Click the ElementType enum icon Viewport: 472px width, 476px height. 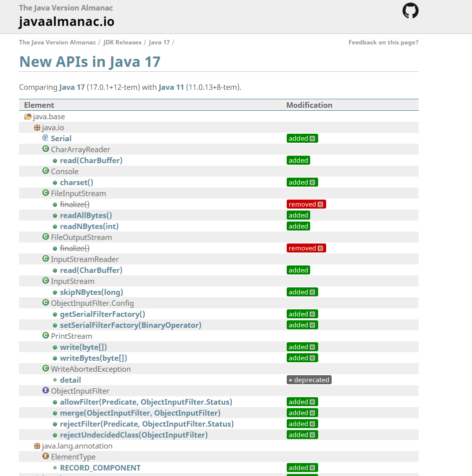(45, 456)
